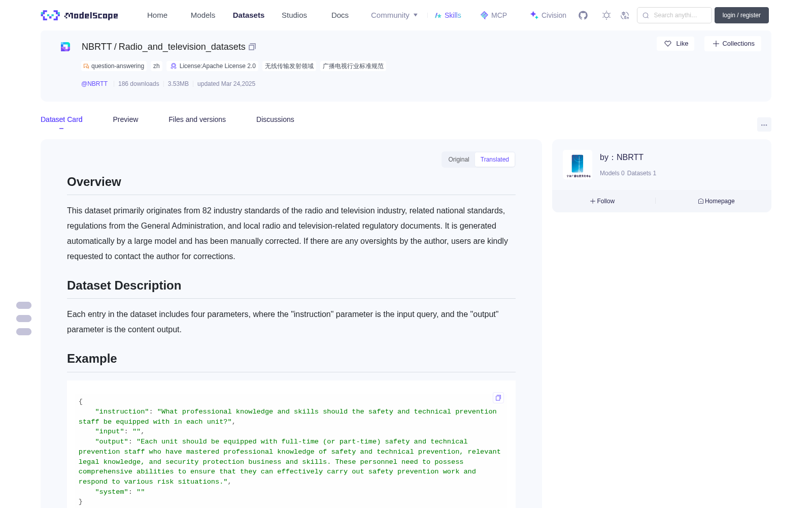Switch to Translated text view
The height and width of the screenshot is (508, 812).
(495, 160)
